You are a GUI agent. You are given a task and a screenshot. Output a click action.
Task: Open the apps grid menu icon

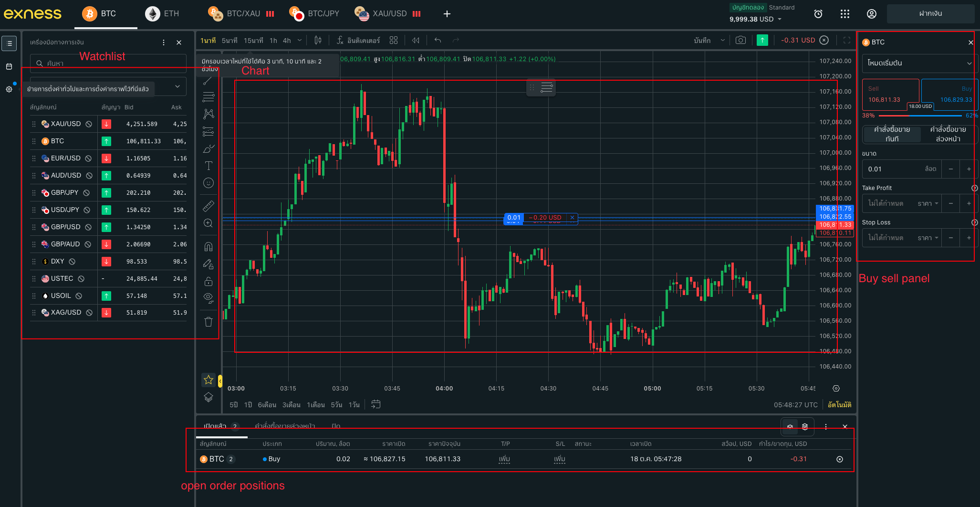[x=844, y=14]
